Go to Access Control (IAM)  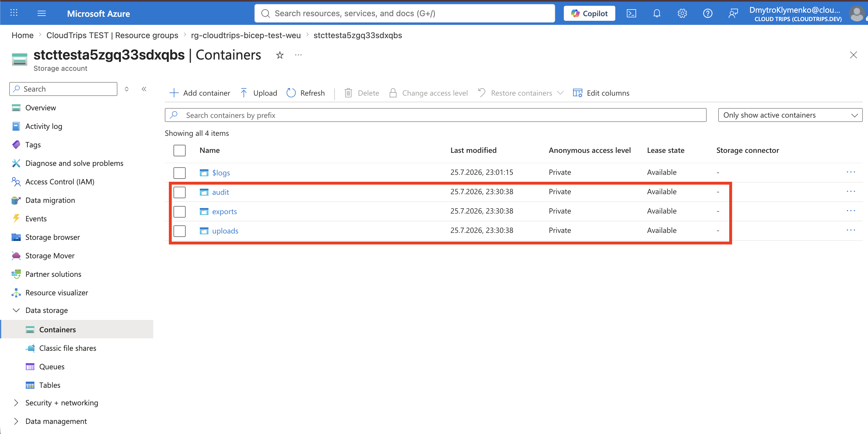pyautogui.click(x=60, y=182)
